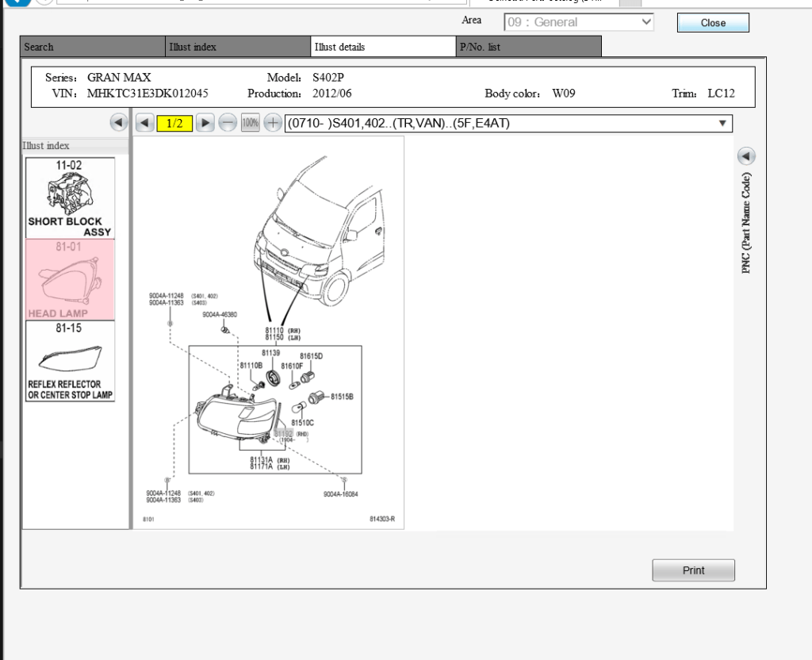Zoom in the illustration with plus icon
The image size is (812, 660).
pos(273,123)
